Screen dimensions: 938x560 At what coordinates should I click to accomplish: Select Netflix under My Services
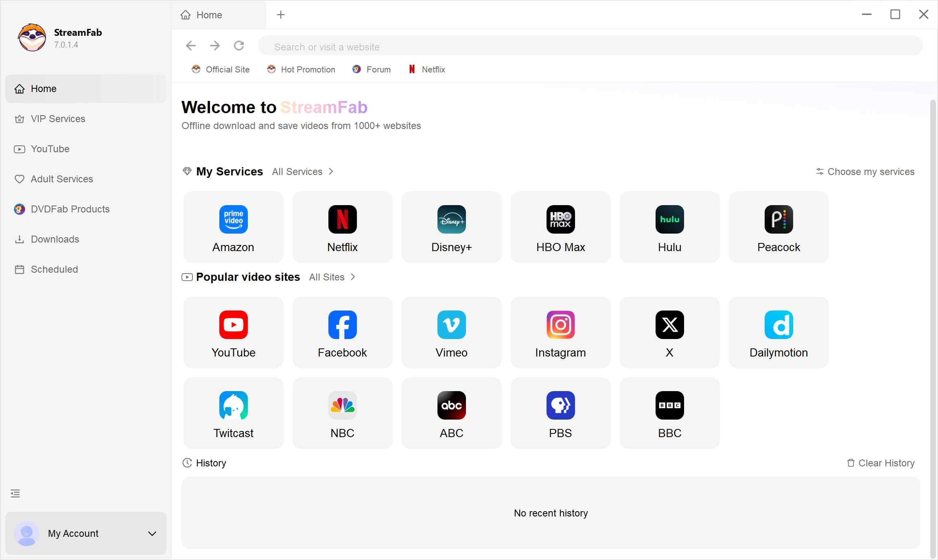coord(342,227)
